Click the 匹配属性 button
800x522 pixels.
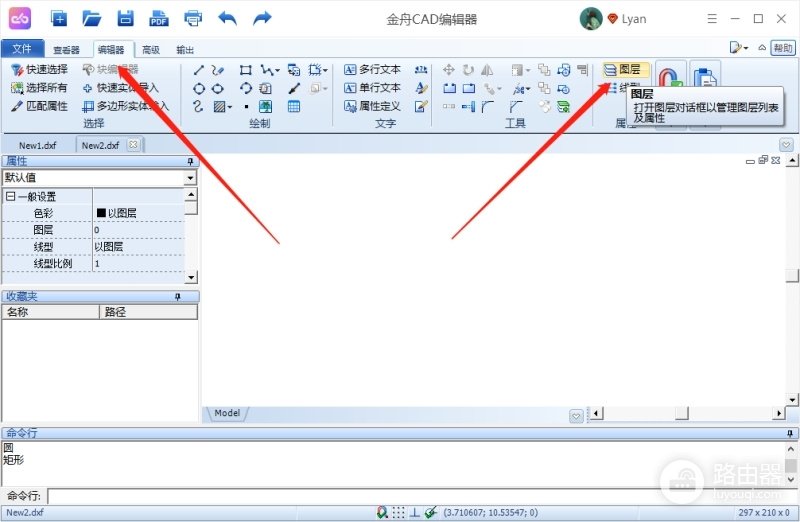[39, 106]
